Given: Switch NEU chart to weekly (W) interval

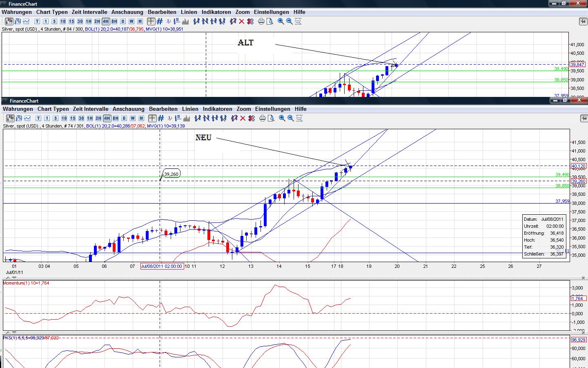Looking at the screenshot, I should coord(133,118).
